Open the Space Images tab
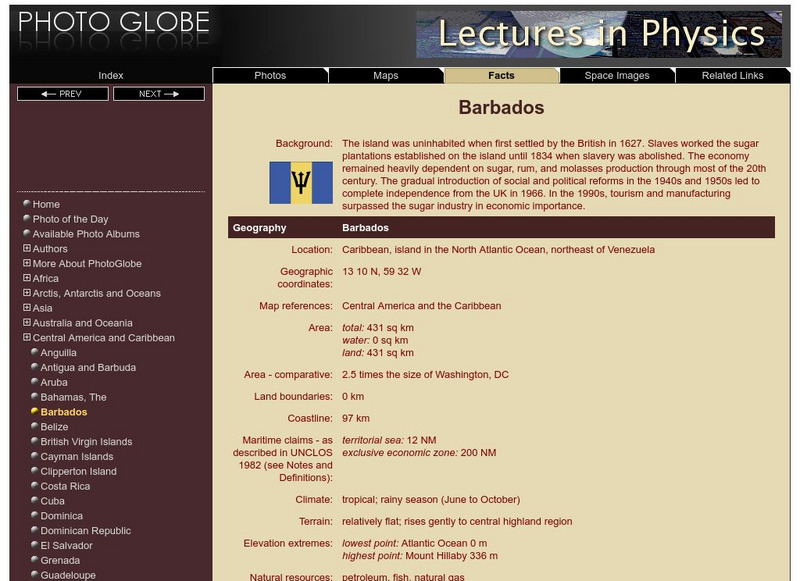Screen dimensions: 800x581 click(617, 75)
